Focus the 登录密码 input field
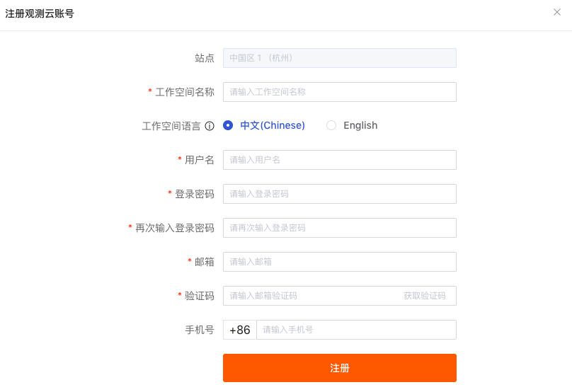 click(x=340, y=194)
